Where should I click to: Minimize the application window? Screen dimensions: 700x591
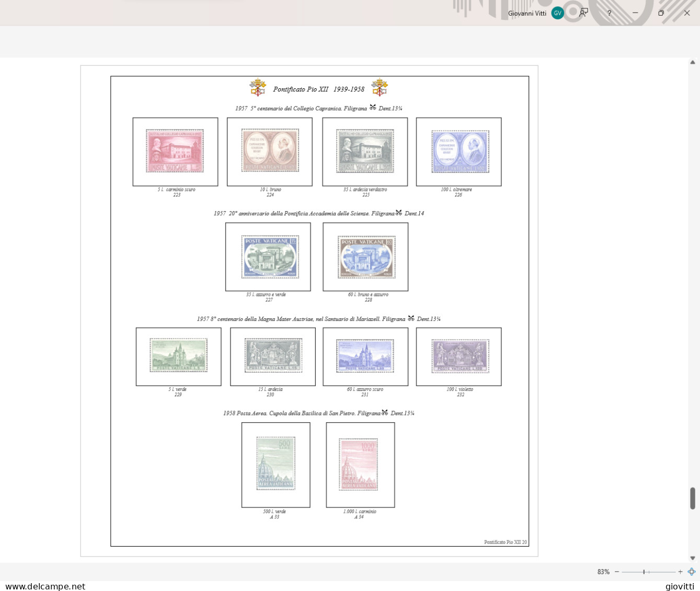(635, 13)
